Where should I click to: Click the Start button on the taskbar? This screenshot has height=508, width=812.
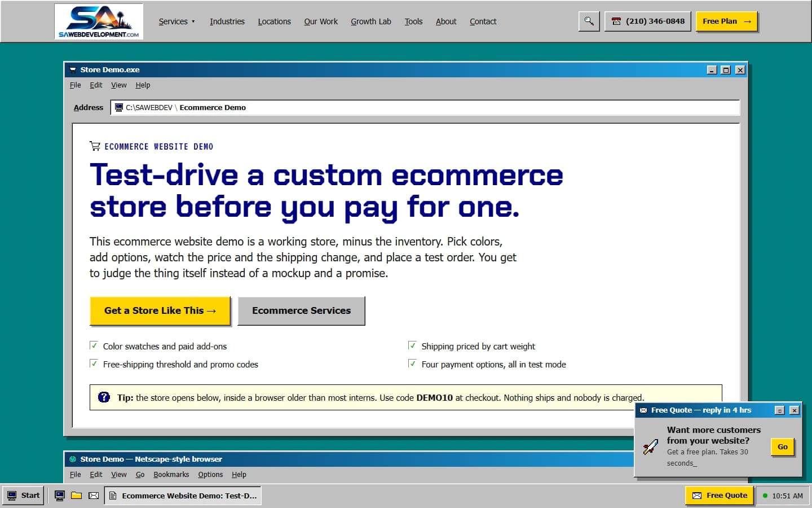point(23,496)
